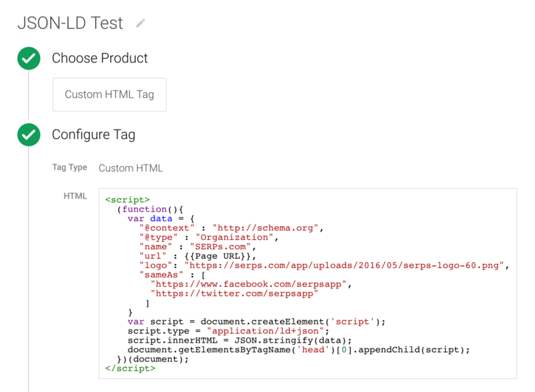Viewport: 535px width, 392px height.
Task: Click the green checkmark next to Configure Tag
Action: tap(29, 134)
